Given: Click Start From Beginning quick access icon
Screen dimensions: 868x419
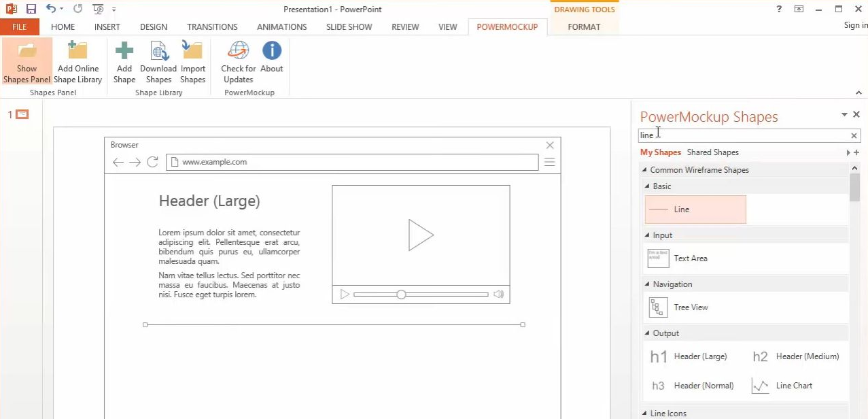Looking at the screenshot, I should click(x=98, y=10).
